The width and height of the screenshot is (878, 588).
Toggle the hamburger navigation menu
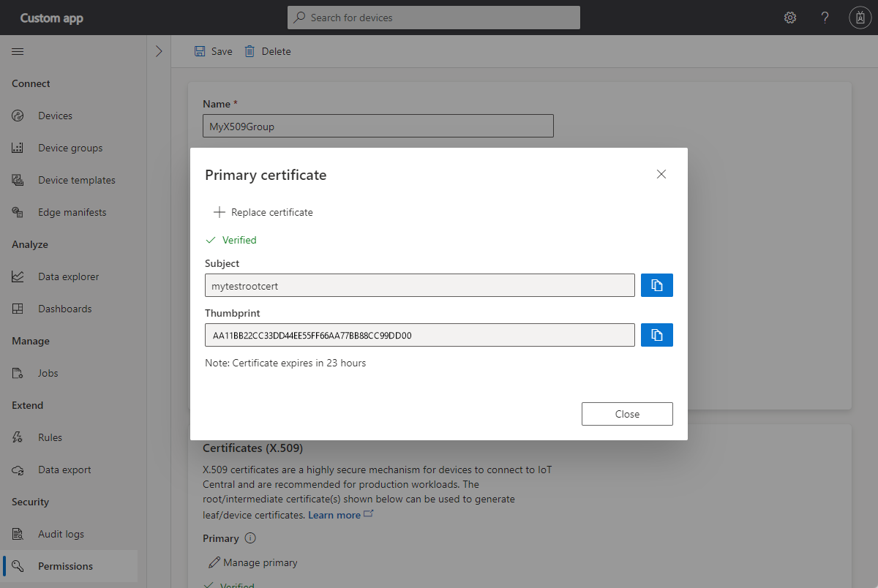(18, 51)
